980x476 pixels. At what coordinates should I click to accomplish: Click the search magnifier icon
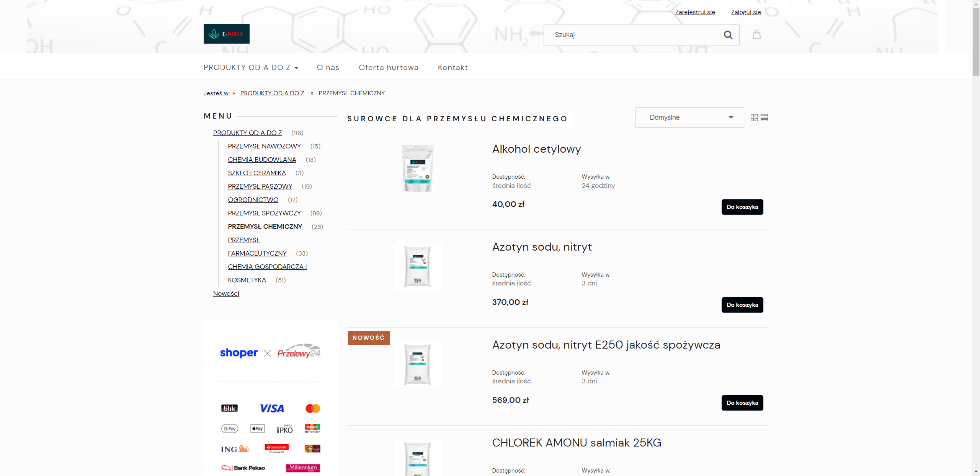tap(727, 35)
